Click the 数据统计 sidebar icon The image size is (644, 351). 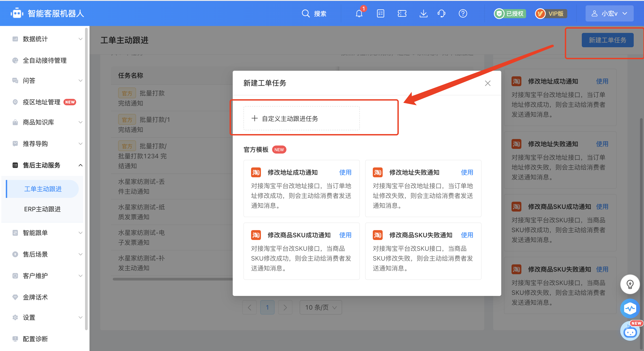[x=15, y=39]
